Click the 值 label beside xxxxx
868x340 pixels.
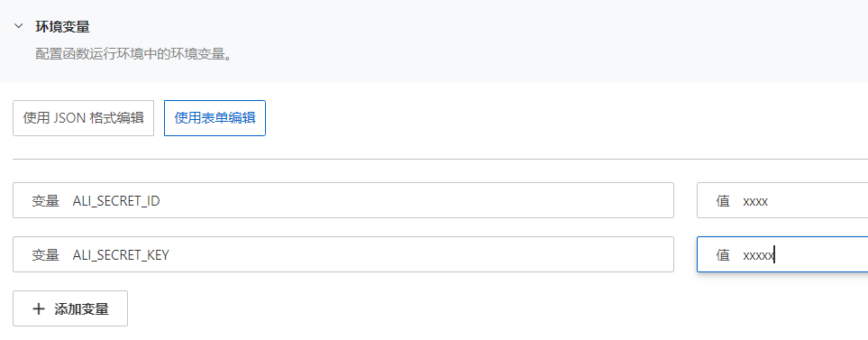(x=723, y=255)
